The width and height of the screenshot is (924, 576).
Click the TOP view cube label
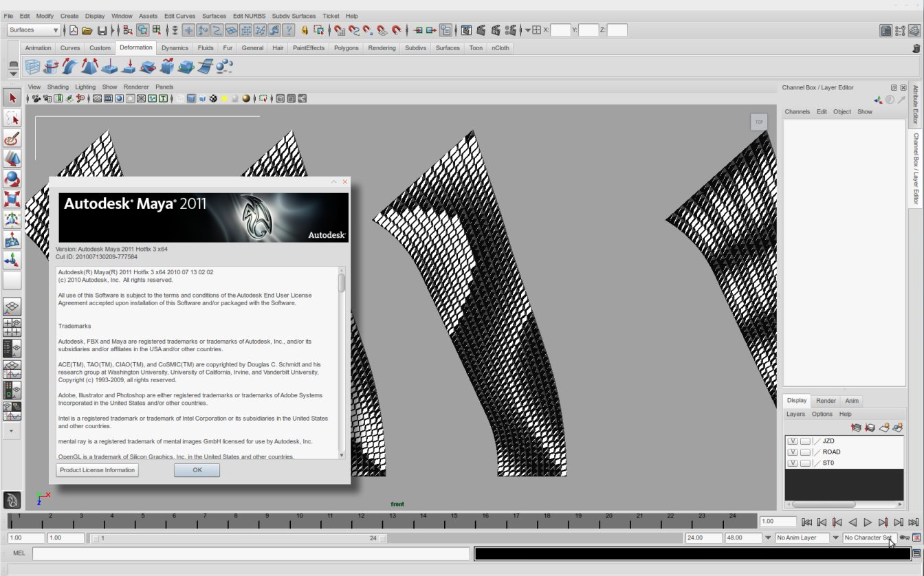(759, 122)
